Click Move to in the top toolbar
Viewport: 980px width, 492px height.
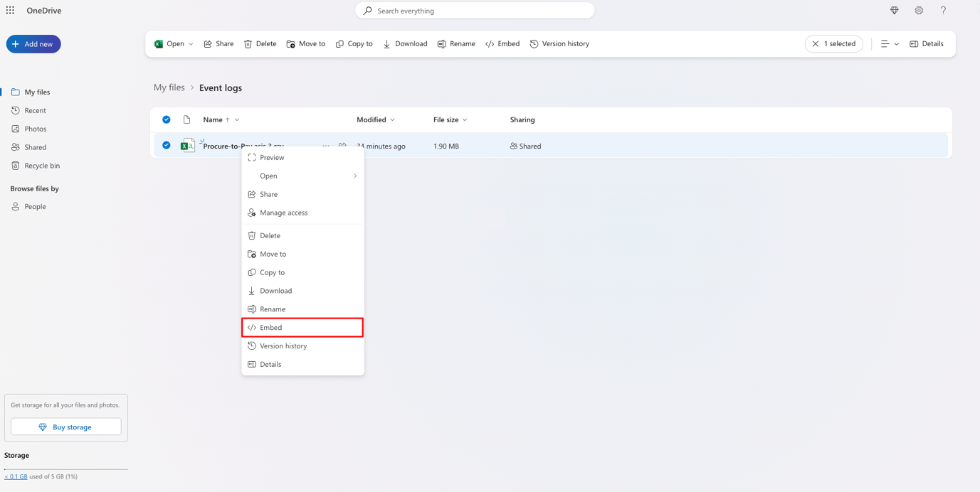point(306,44)
